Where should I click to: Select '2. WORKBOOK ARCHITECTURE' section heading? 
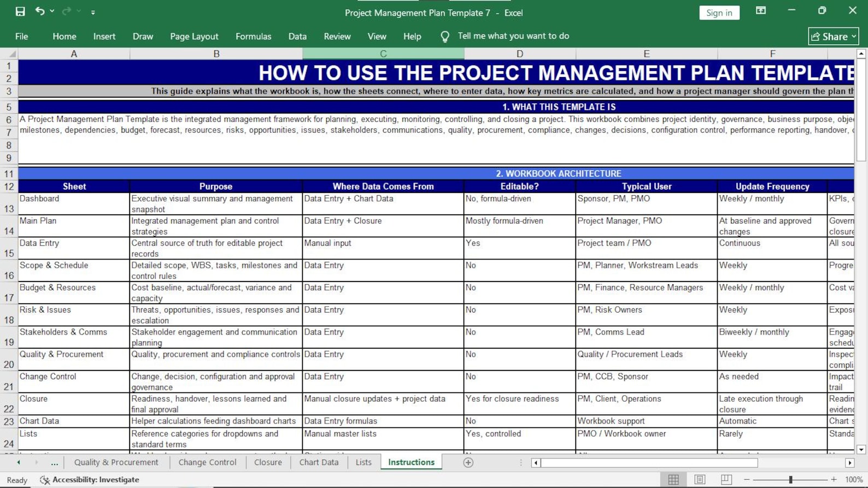[558, 173]
